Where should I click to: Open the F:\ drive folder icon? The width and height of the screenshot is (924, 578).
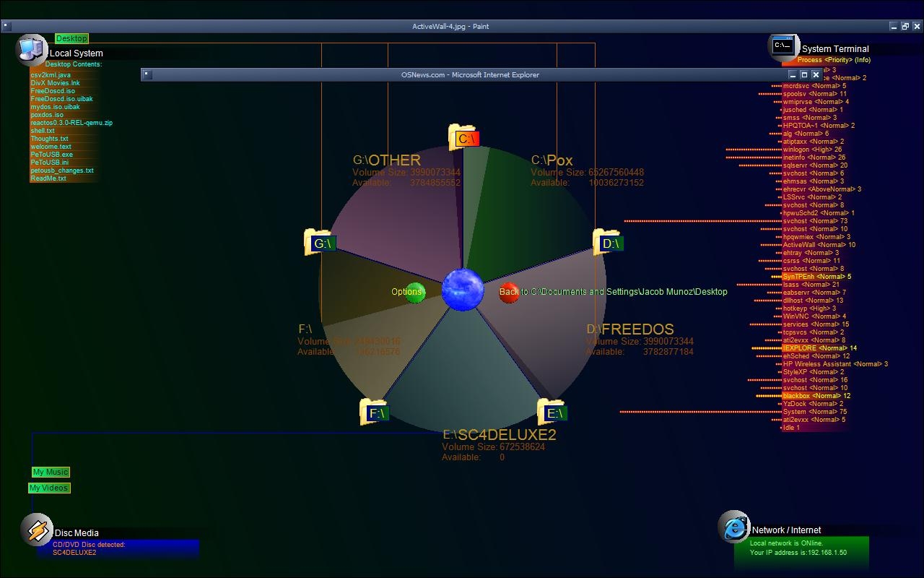click(375, 413)
